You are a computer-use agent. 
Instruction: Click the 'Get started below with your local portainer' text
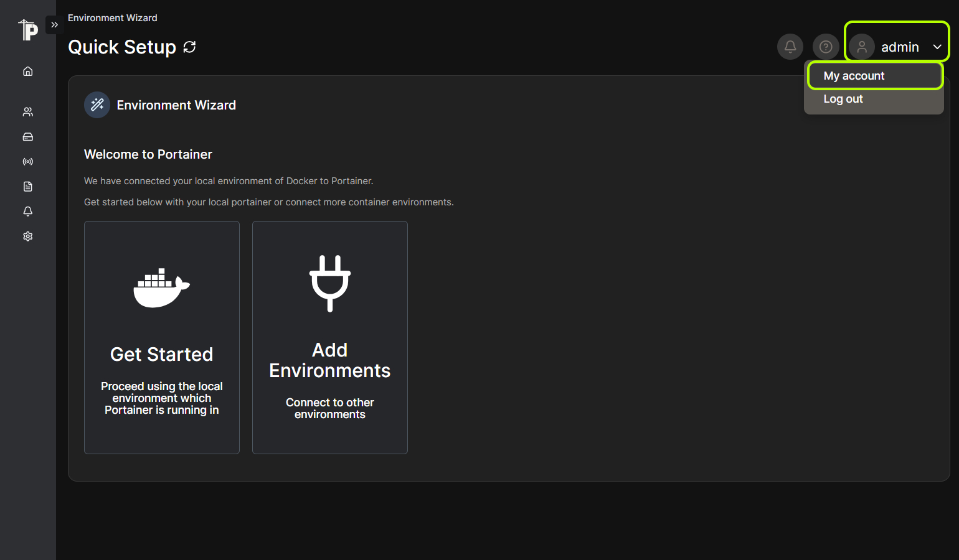tap(269, 202)
